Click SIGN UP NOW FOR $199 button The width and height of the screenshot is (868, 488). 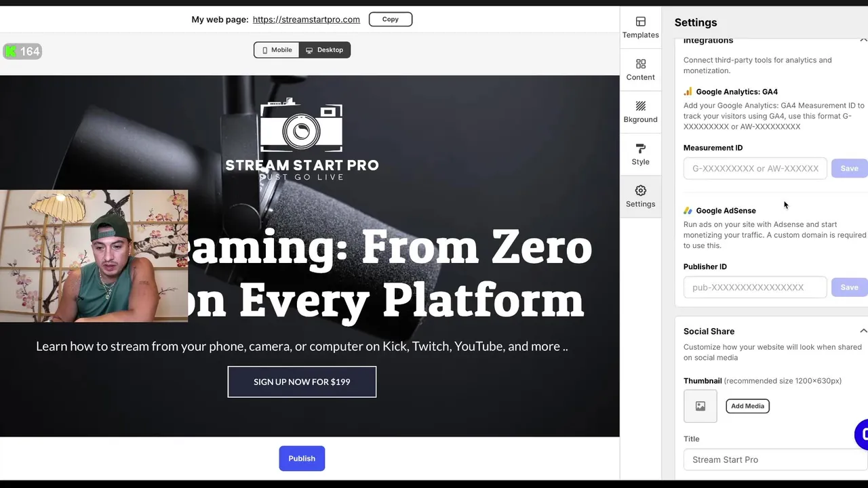[x=302, y=382]
